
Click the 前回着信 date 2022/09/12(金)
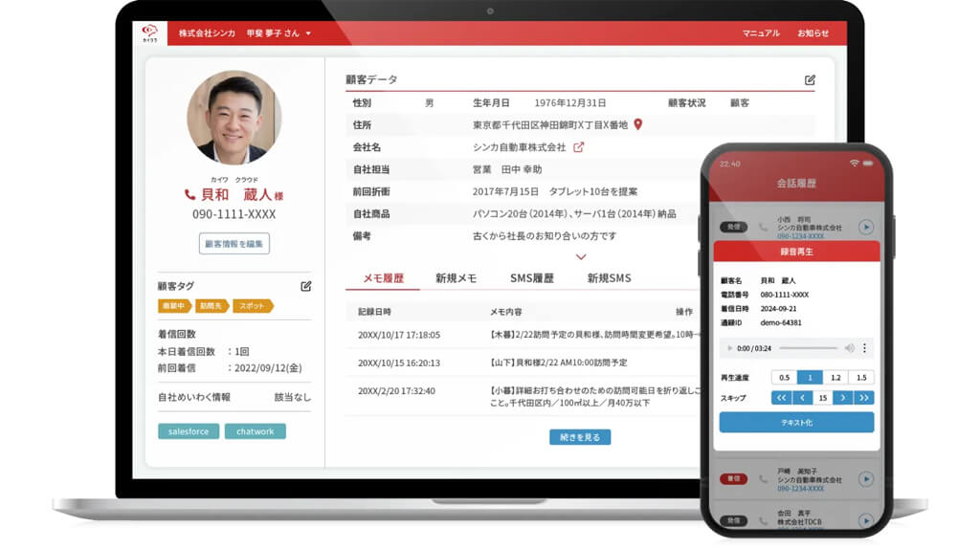(x=268, y=368)
